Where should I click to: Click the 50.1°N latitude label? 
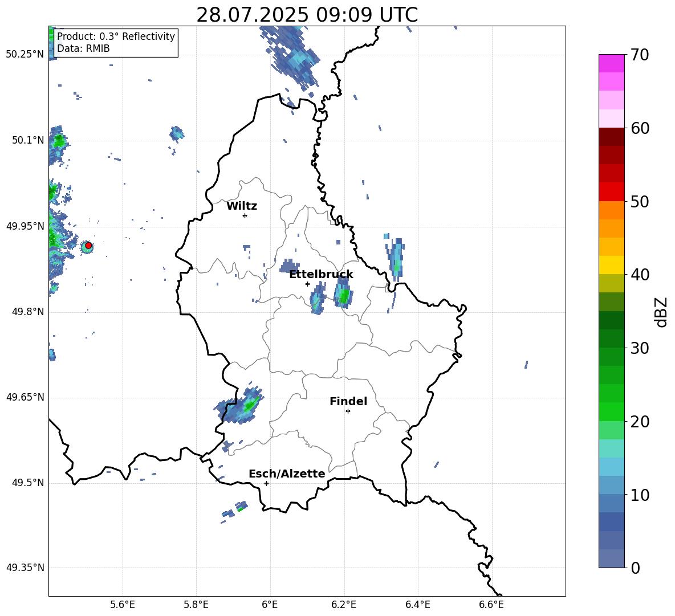(x=27, y=141)
